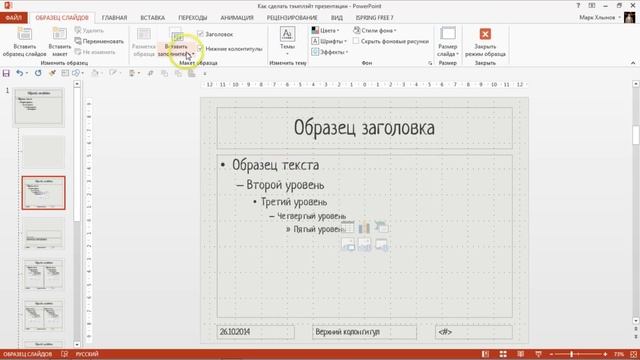This screenshot has height=360, width=640.
Task: Click the Insert SmartArt placeholder icon
Action: pyautogui.click(x=381, y=227)
